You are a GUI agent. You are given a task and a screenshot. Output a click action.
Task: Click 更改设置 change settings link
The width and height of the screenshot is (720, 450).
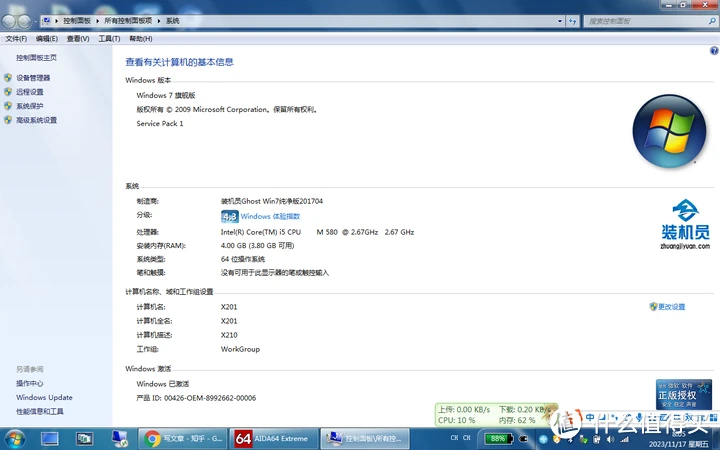click(x=671, y=306)
